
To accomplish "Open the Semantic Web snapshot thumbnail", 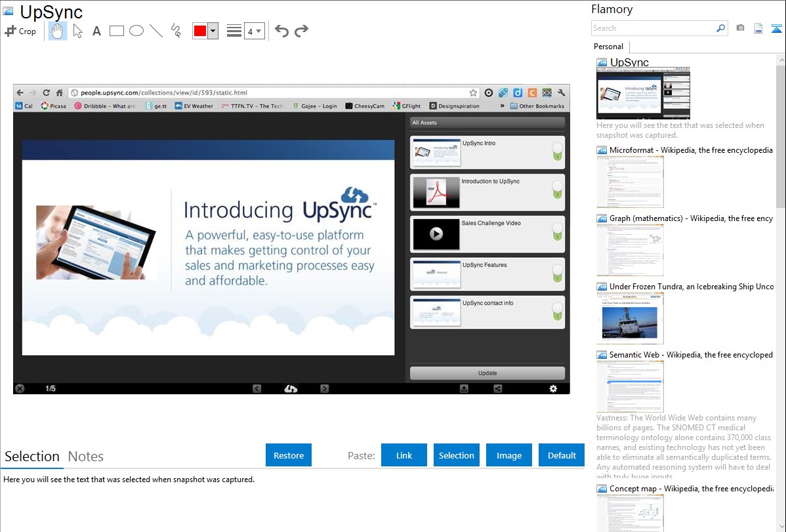I will [x=630, y=386].
